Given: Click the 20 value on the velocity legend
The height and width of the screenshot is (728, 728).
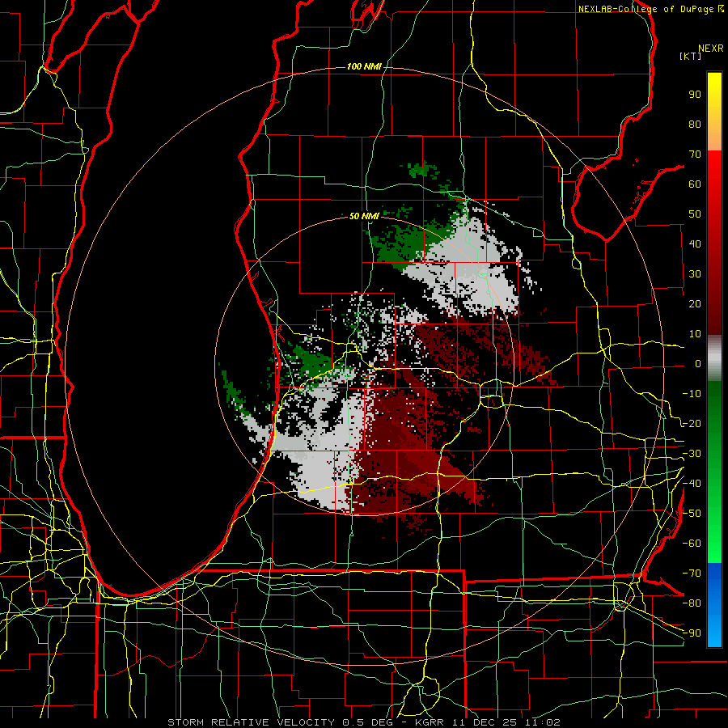Looking at the screenshot, I should (695, 303).
